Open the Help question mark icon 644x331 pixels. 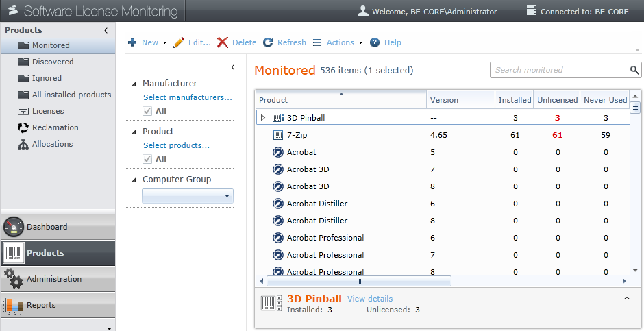pyautogui.click(x=375, y=42)
